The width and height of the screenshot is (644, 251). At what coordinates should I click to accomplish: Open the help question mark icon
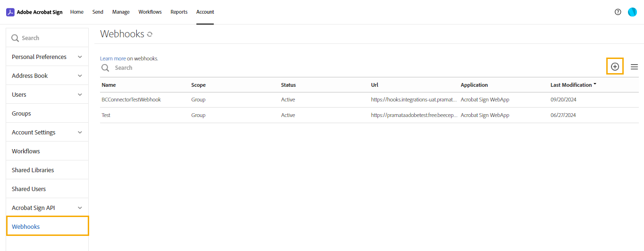pos(618,12)
